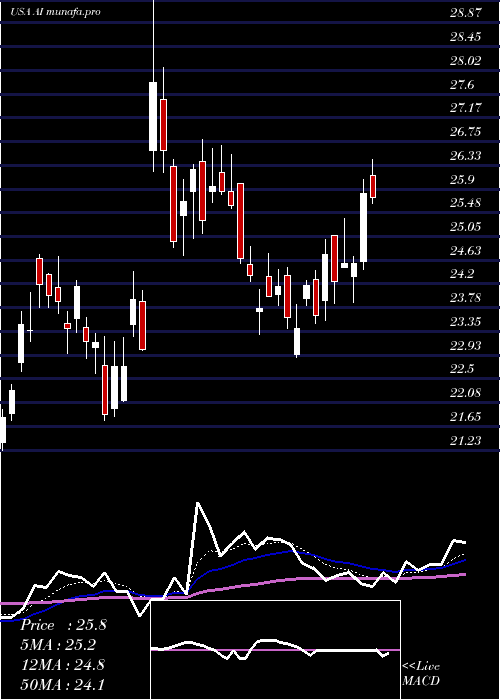Click the 28.87 price axis label
Screen dimensions: 500x700
coord(466,12)
